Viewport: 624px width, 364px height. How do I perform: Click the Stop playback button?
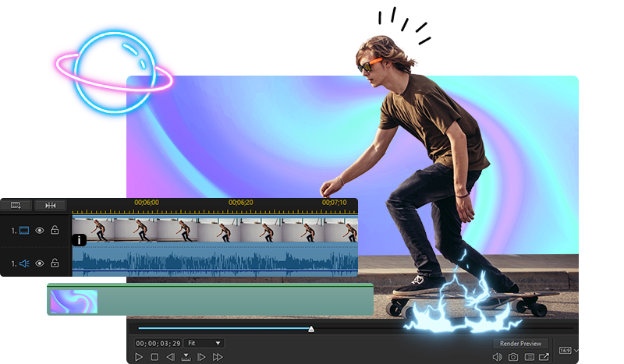(154, 357)
